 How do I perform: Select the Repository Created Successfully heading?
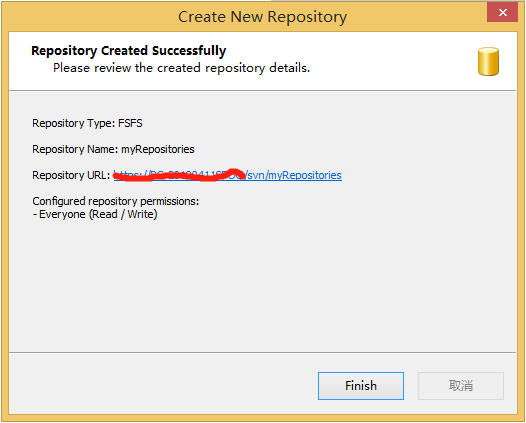coord(128,51)
